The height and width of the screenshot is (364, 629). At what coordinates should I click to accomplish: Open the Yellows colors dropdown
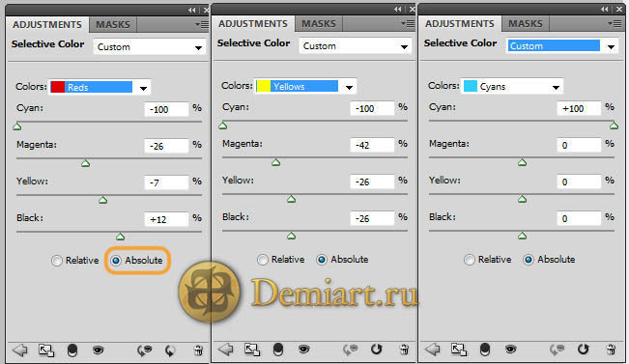pos(305,86)
